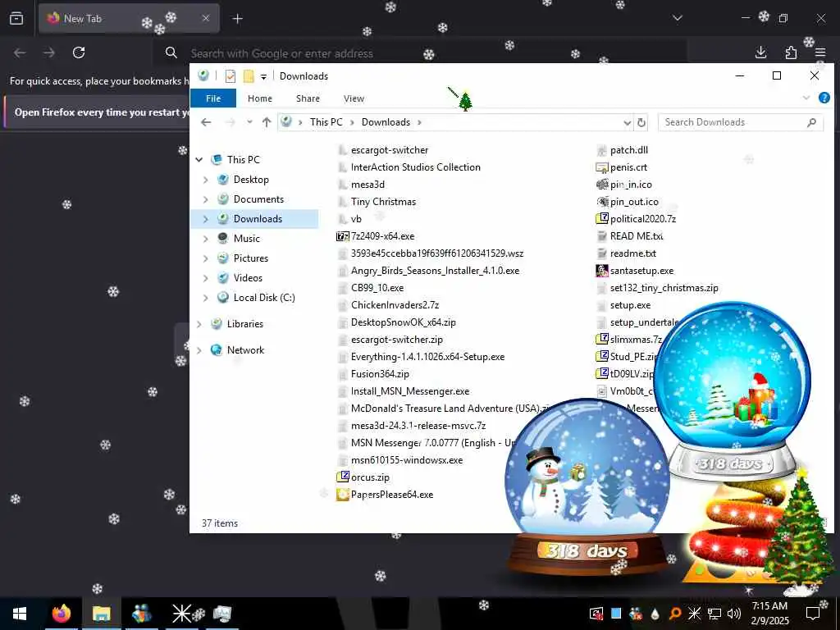Expand the Network tree node
840x630 pixels.
(x=199, y=350)
